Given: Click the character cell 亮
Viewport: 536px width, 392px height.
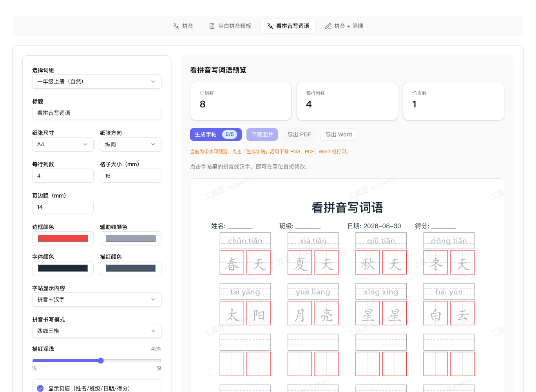Looking at the screenshot, I should 326,313.
